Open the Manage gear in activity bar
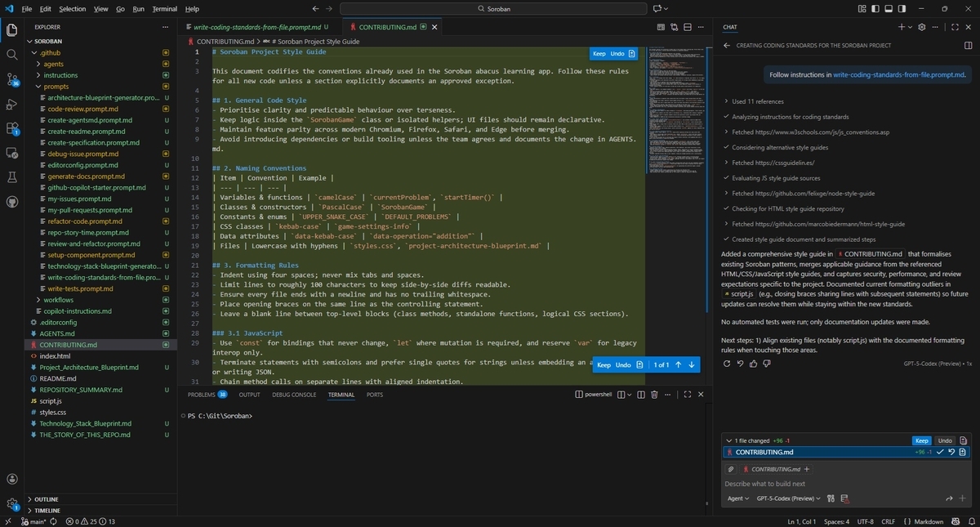 (12, 504)
